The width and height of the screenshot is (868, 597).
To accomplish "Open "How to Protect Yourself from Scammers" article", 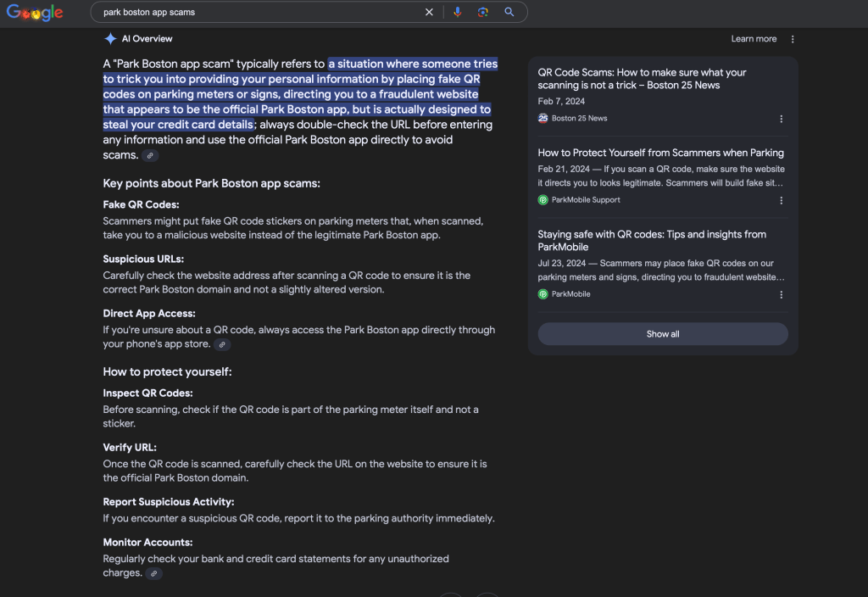I will tap(660, 153).
